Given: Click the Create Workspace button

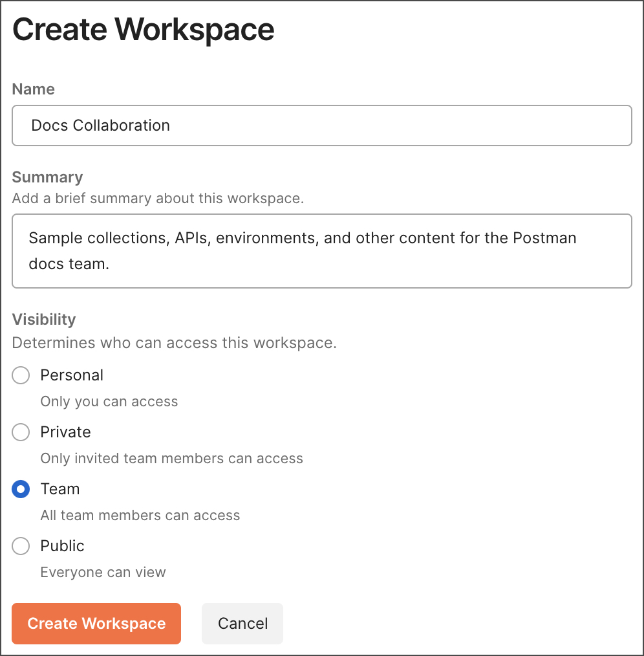Looking at the screenshot, I should [96, 624].
